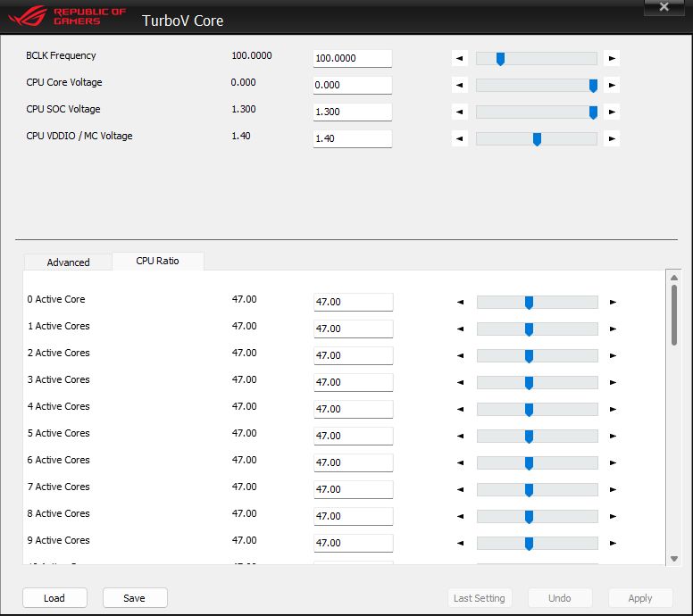Focus the CPU SOC Voltage value field
Viewport: 693px width, 616px height.
(352, 112)
